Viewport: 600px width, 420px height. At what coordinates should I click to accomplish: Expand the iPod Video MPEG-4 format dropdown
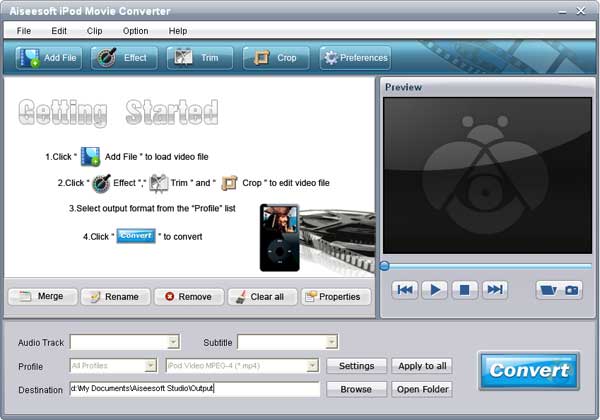click(313, 366)
